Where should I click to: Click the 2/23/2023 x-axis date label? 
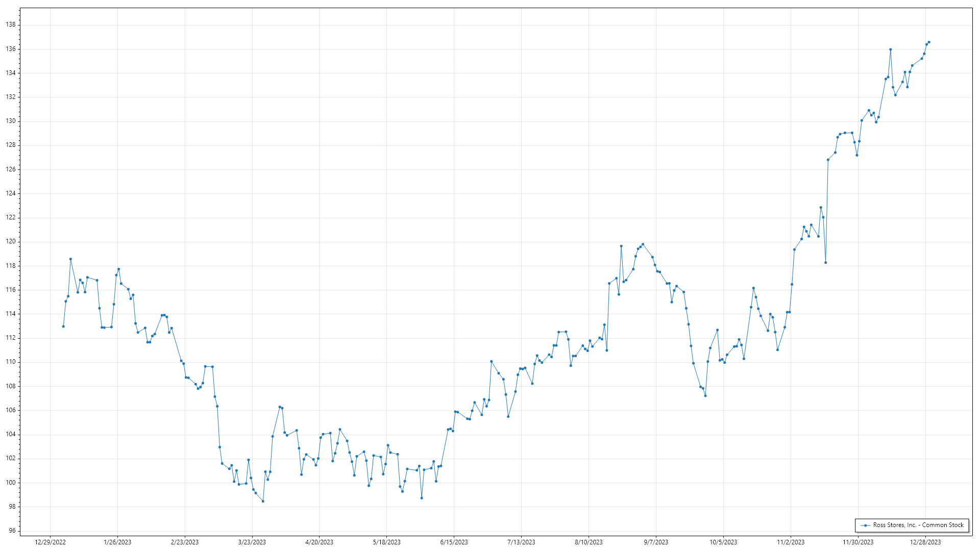(184, 542)
